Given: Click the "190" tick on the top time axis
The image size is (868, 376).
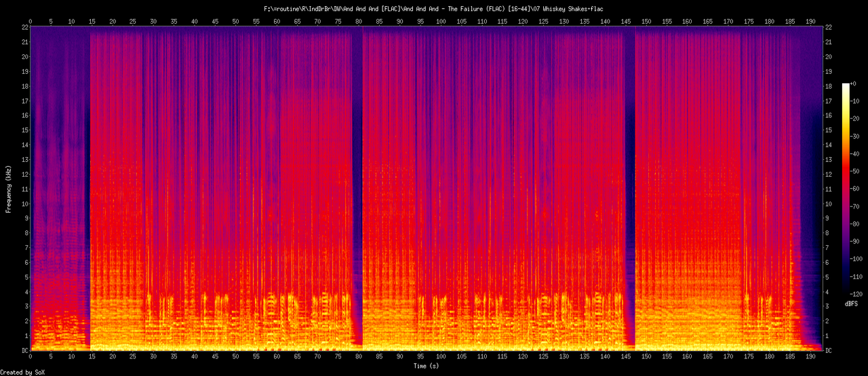Looking at the screenshot, I should [810, 21].
